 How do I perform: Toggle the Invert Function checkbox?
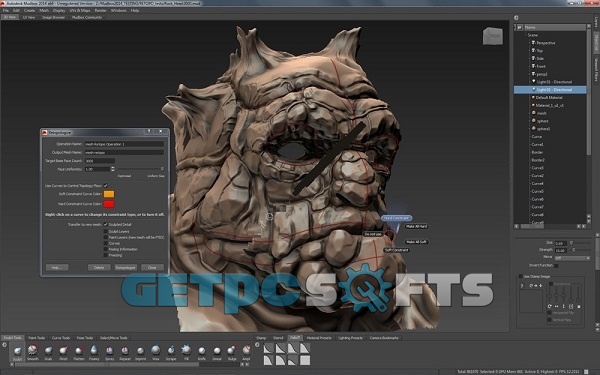pyautogui.click(x=556, y=266)
